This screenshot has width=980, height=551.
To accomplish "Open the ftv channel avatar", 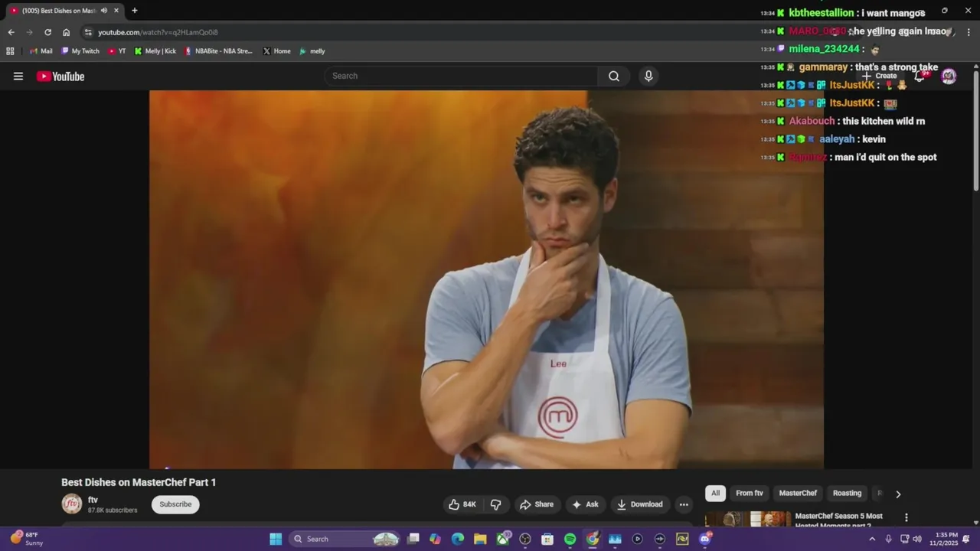I will coord(72,504).
